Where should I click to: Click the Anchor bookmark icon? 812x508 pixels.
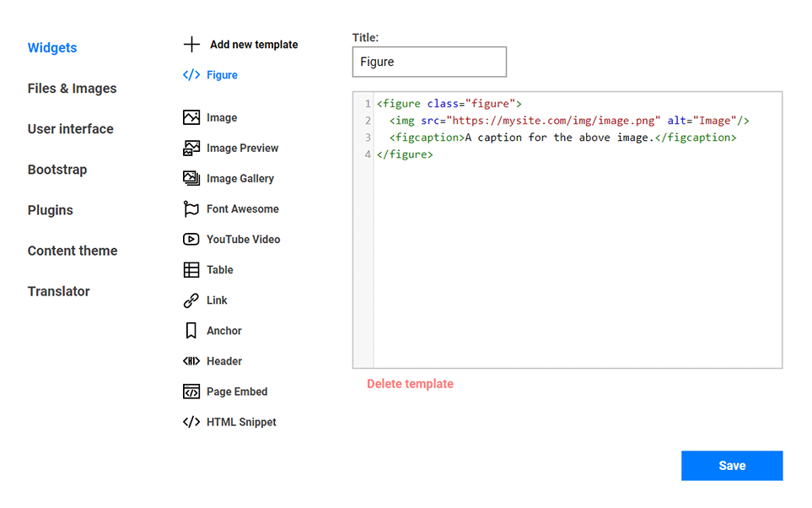pyautogui.click(x=191, y=331)
